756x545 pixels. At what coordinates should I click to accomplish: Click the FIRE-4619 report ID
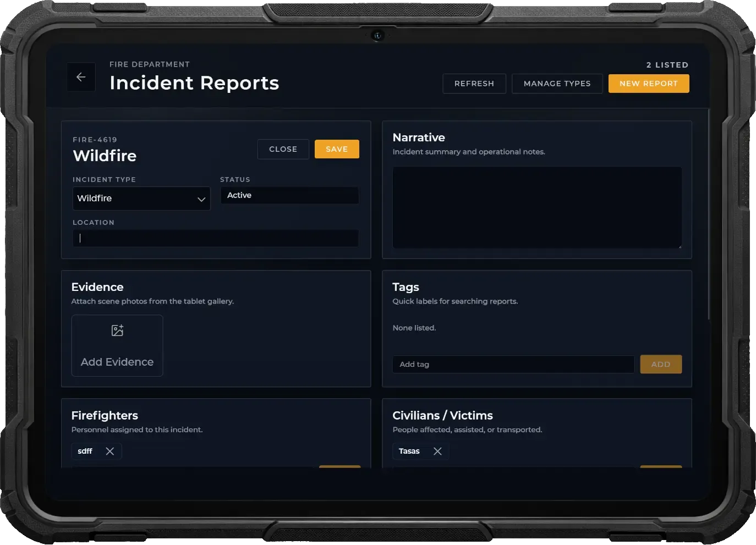pos(95,140)
